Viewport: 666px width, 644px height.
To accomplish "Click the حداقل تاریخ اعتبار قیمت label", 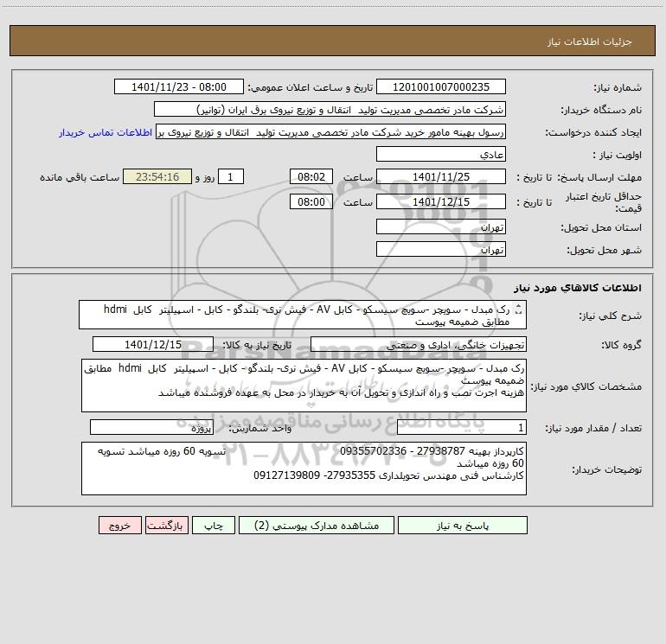I will [603, 202].
